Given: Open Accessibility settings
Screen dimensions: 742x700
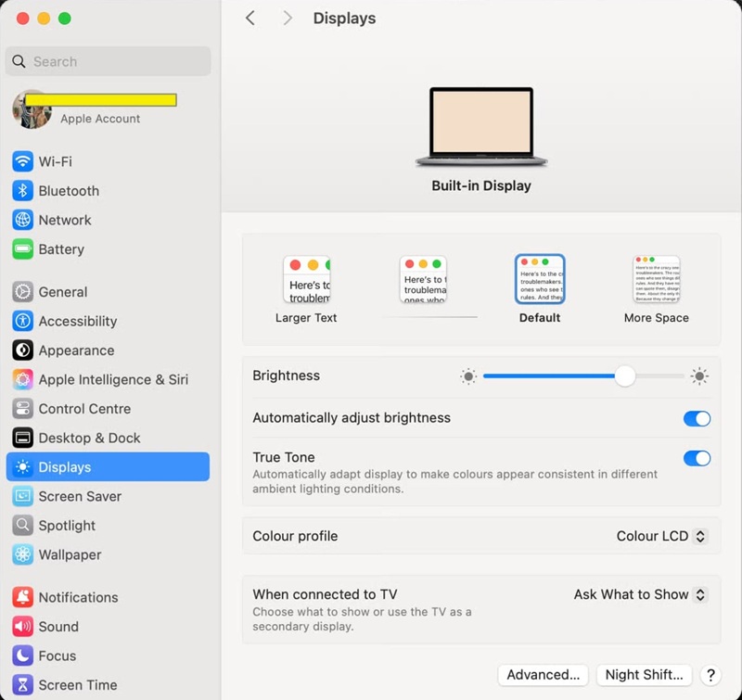Looking at the screenshot, I should click(x=108, y=321).
